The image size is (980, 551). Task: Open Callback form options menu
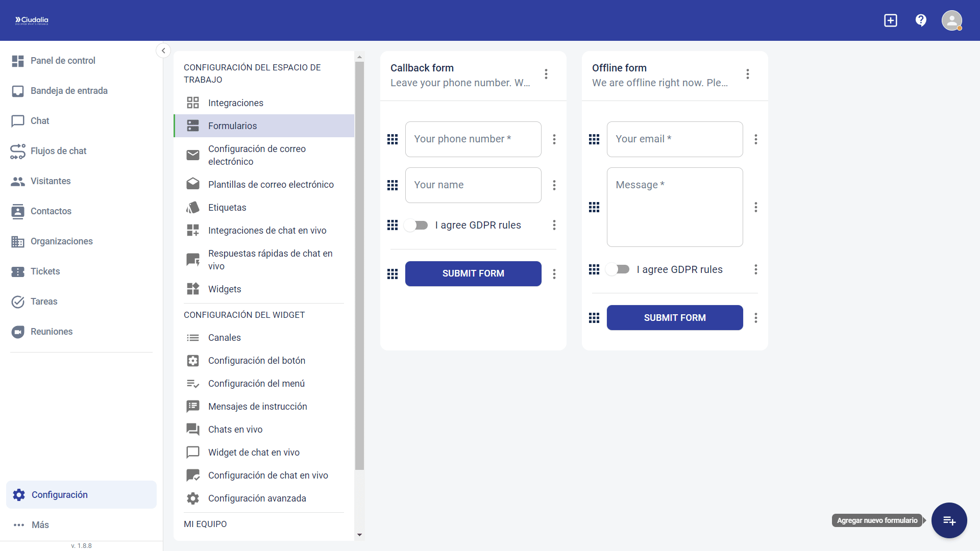coord(546,74)
